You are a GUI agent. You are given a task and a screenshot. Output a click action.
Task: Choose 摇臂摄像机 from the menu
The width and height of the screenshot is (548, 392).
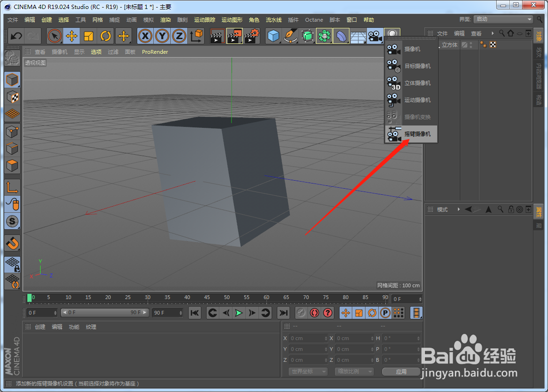tap(411, 134)
